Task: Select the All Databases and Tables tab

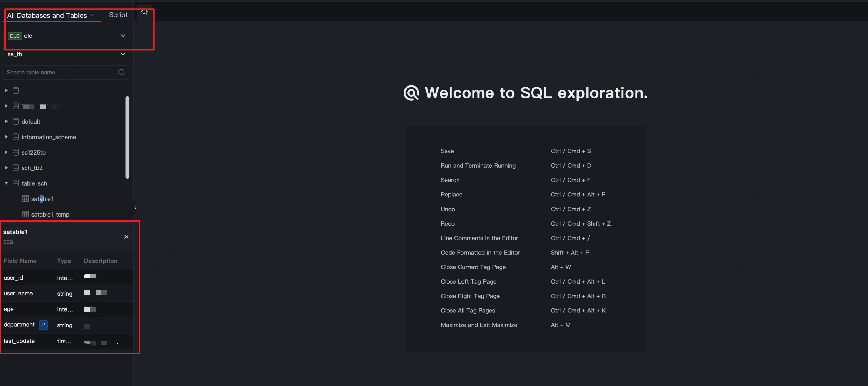Action: pos(47,15)
